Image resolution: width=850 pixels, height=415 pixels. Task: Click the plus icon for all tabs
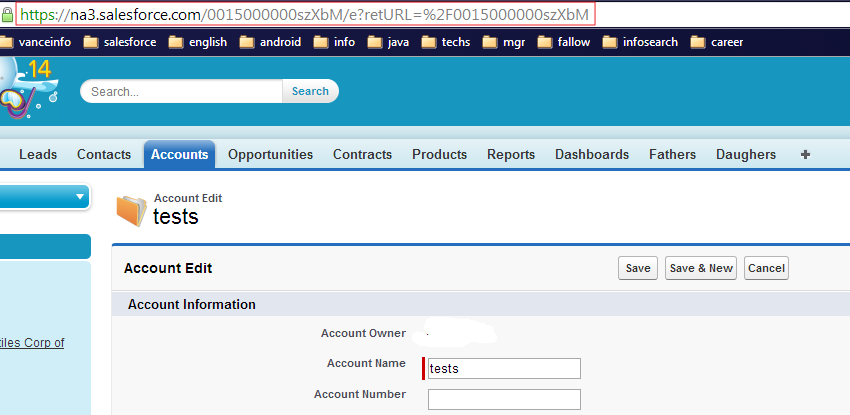tap(806, 154)
